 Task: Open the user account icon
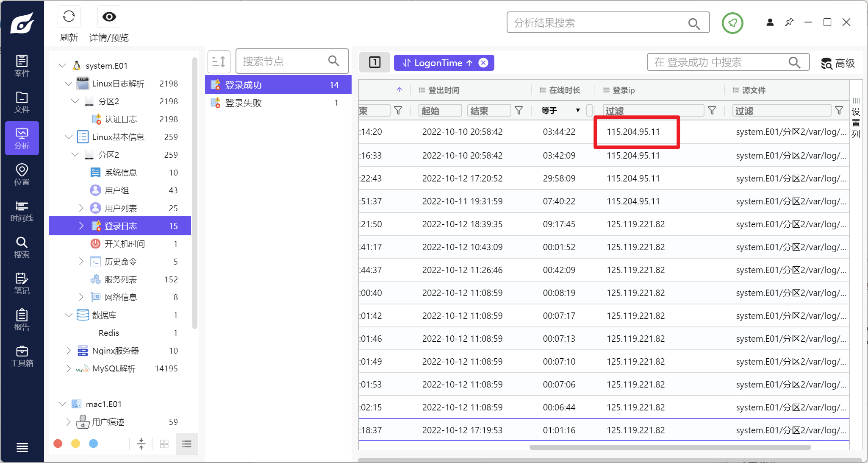click(770, 22)
